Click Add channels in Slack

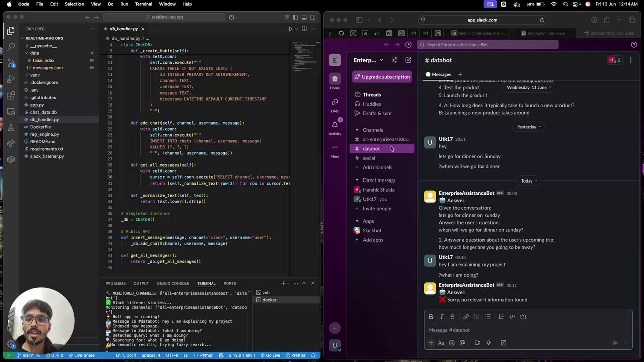pyautogui.click(x=377, y=168)
